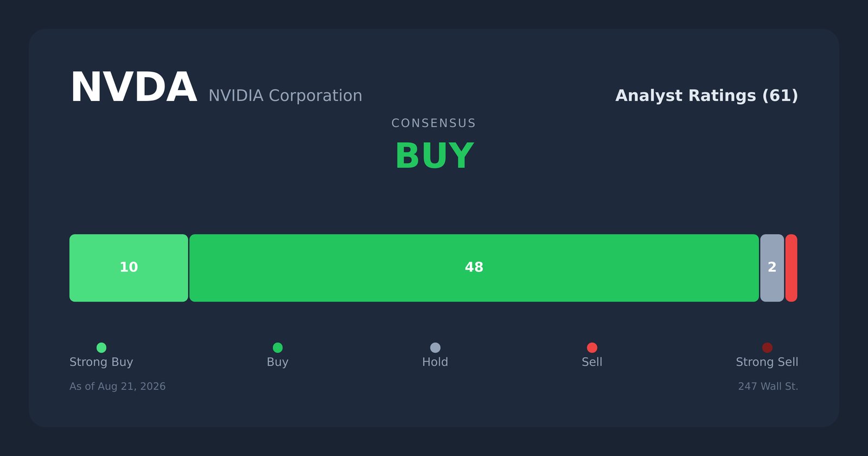Image resolution: width=868 pixels, height=456 pixels.
Task: Select the Buy bar segment showing 48
Action: (x=474, y=268)
